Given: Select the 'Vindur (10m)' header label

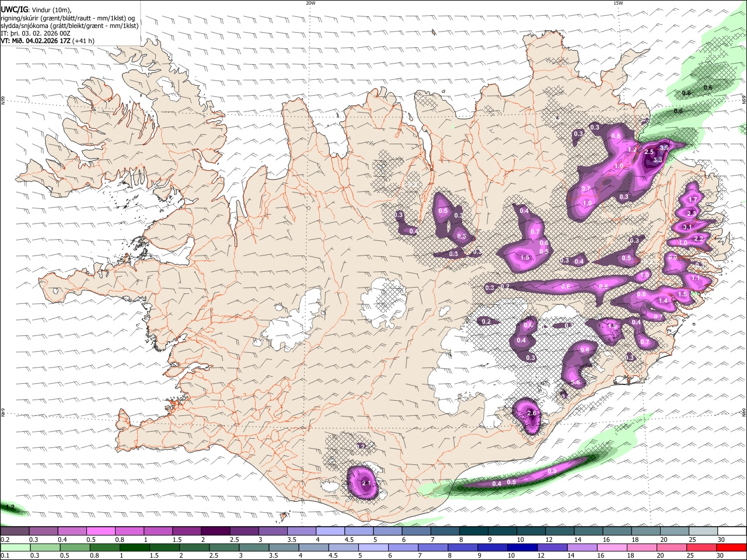Looking at the screenshot, I should [51, 9].
